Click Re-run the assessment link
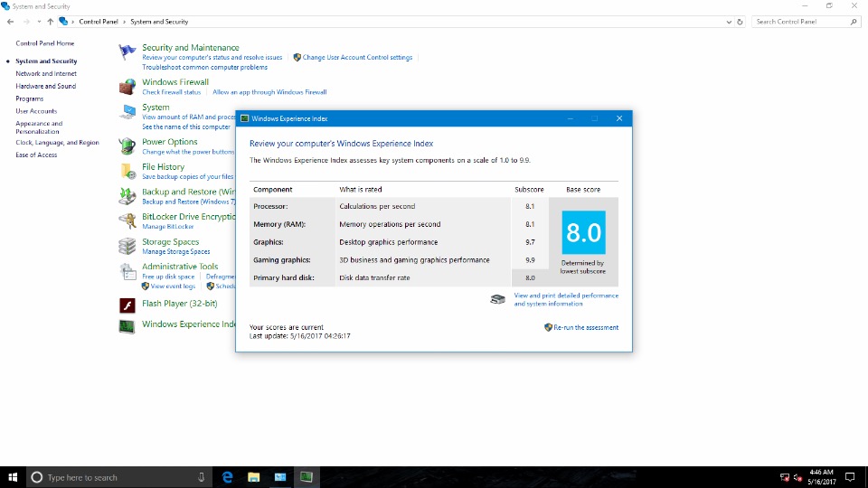 586,327
